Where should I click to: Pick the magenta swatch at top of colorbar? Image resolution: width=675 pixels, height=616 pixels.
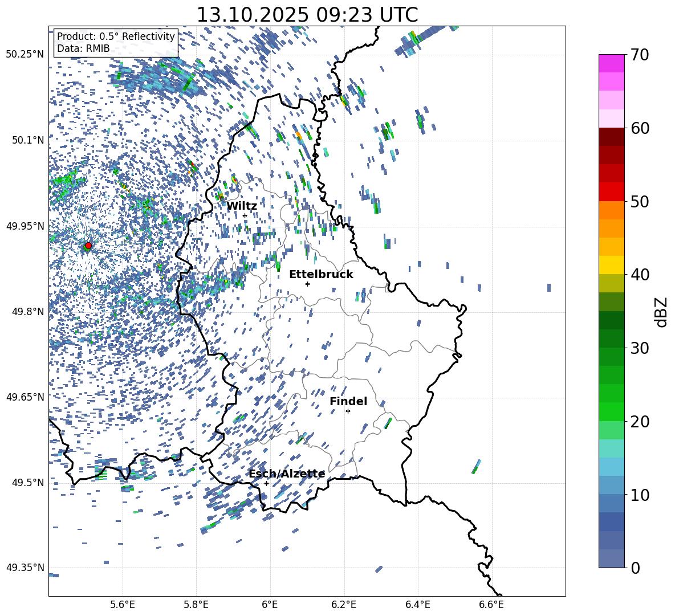coord(612,63)
